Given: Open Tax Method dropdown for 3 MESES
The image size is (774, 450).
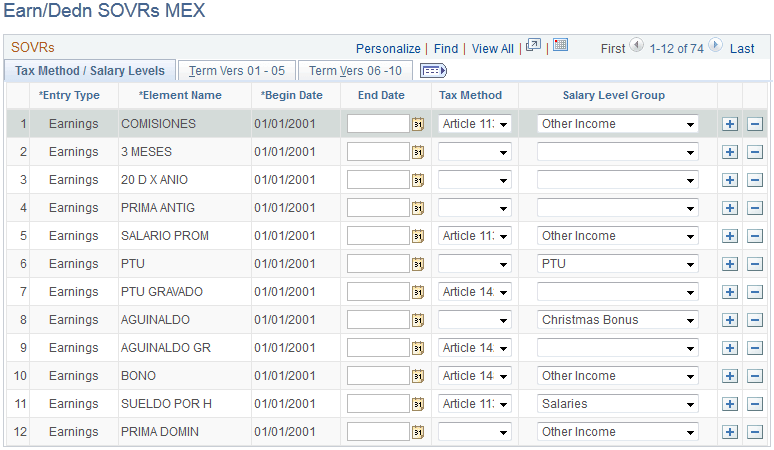Looking at the screenshot, I should [x=474, y=152].
